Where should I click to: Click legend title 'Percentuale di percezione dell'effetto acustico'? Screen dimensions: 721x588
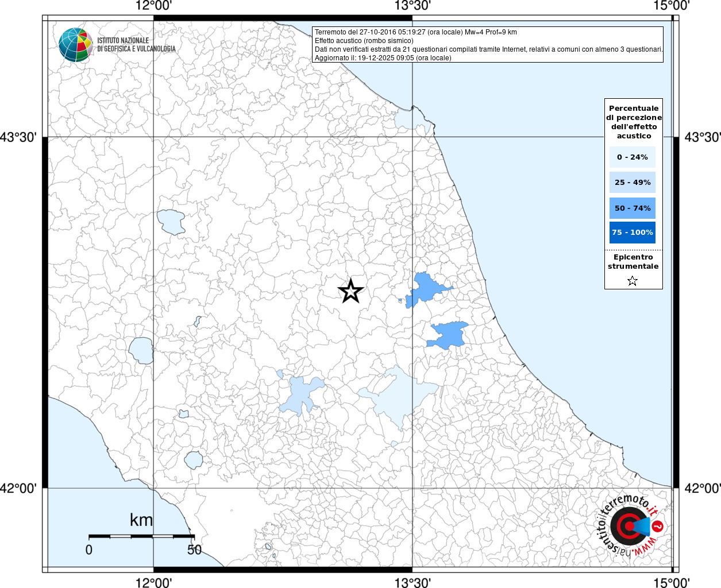[x=634, y=122]
